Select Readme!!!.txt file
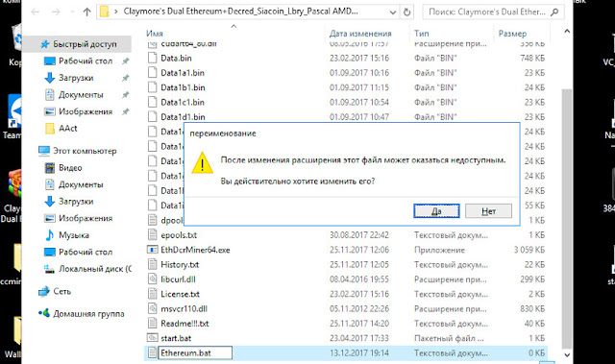The width and height of the screenshot is (615, 364). coord(184,324)
